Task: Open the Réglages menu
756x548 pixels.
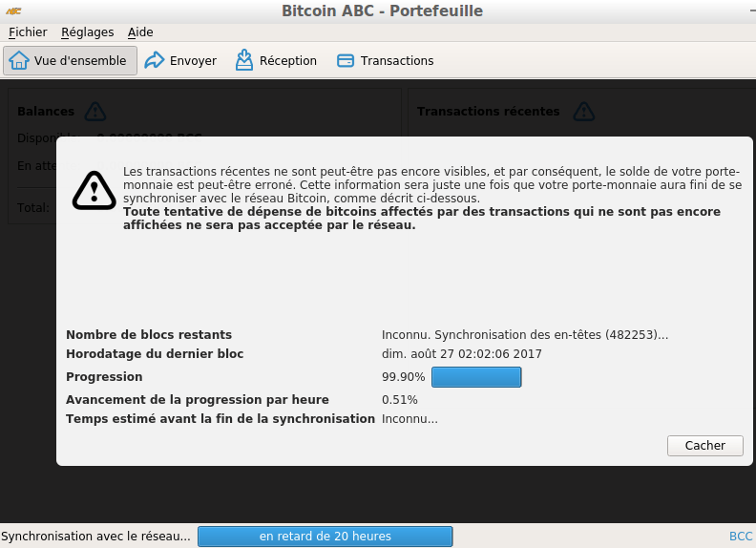Action: (87, 32)
